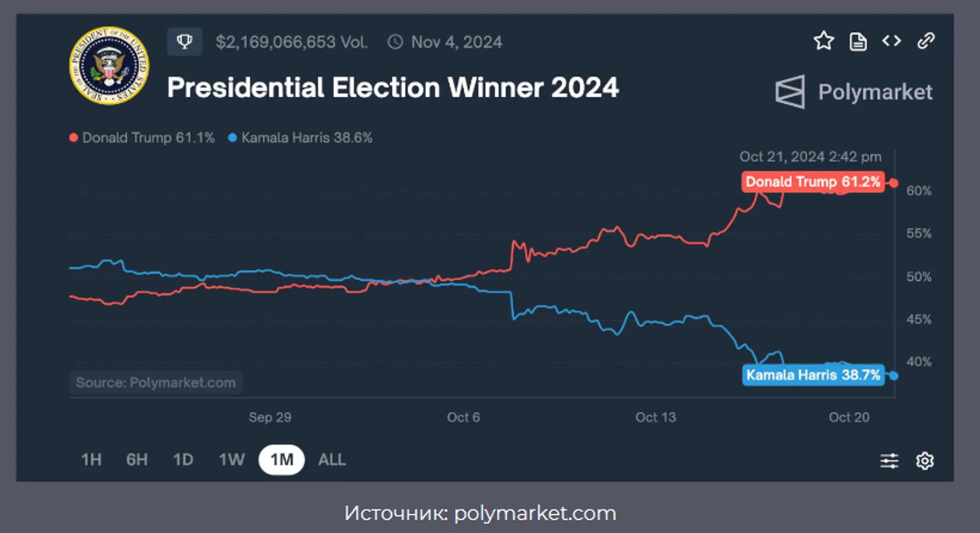Screen dimensions: 980x533
Task: Select the 1M time range
Action: click(x=281, y=460)
